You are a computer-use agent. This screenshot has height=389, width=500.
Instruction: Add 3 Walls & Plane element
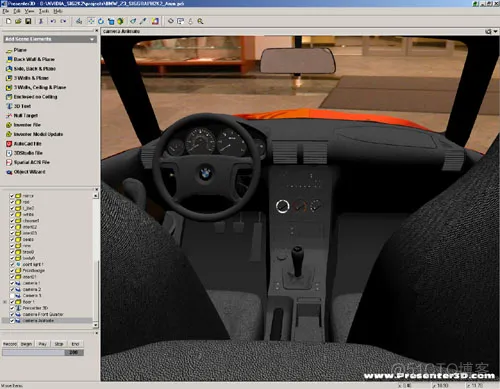coord(28,78)
